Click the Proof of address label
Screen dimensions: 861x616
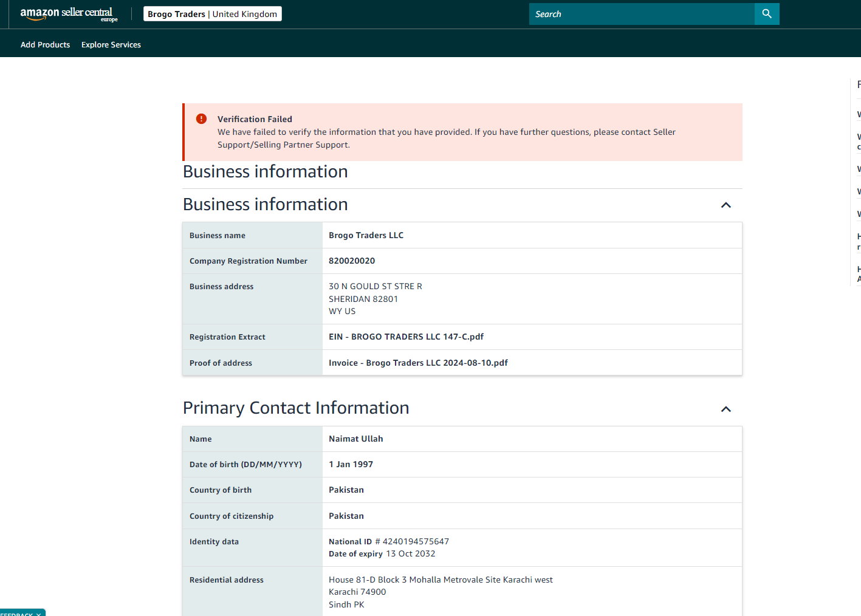(x=221, y=363)
